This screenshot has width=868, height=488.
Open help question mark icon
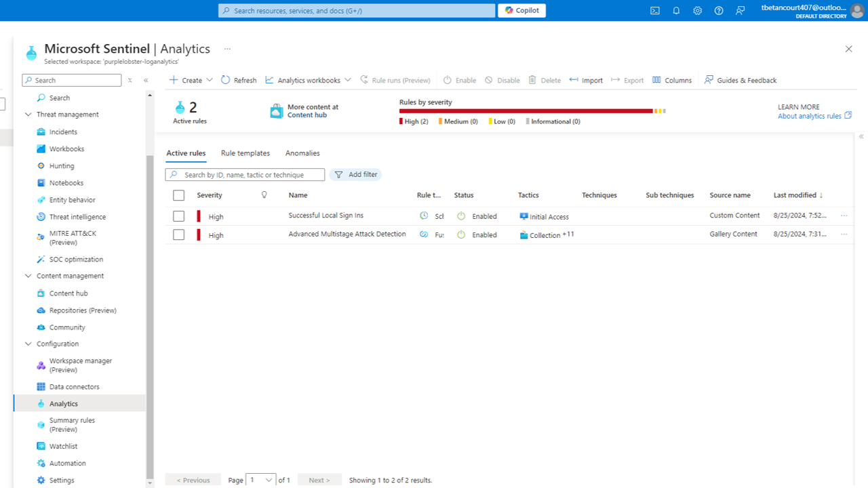[719, 10]
